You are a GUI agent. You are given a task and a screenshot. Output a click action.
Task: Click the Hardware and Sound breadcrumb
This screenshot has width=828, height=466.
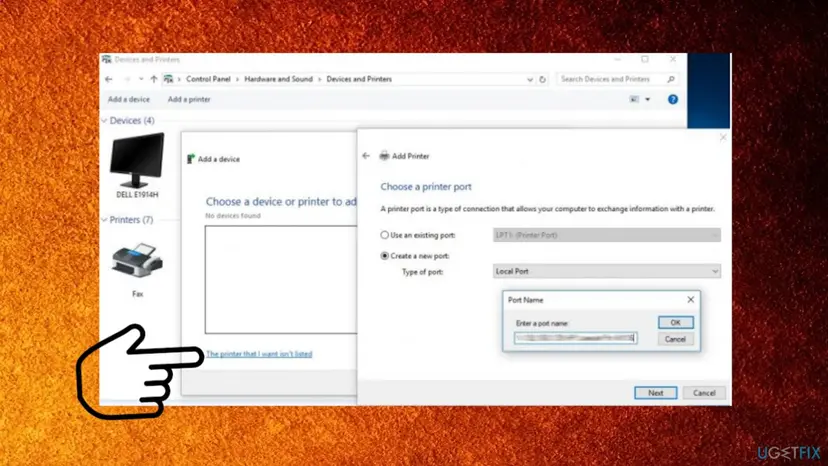pyautogui.click(x=278, y=79)
